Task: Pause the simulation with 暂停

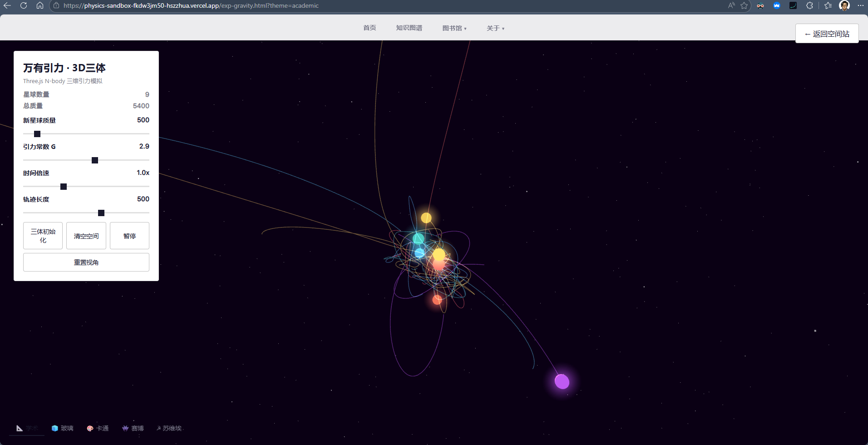Action: click(129, 236)
